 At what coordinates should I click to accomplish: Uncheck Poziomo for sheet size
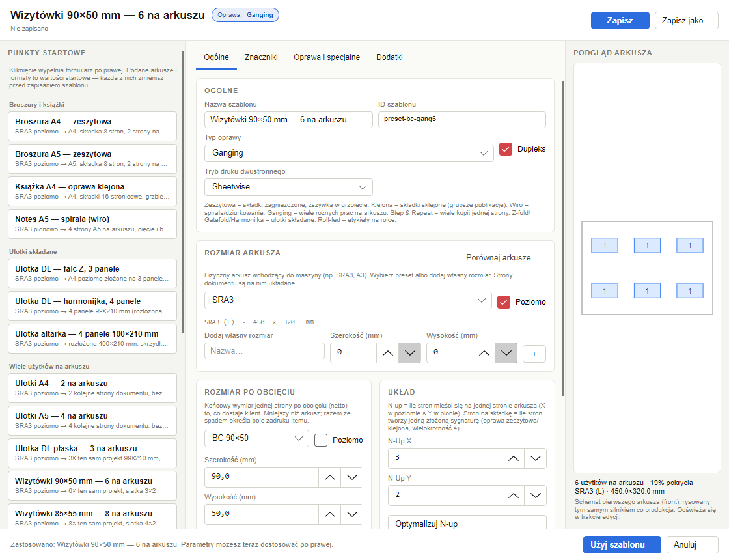(504, 302)
